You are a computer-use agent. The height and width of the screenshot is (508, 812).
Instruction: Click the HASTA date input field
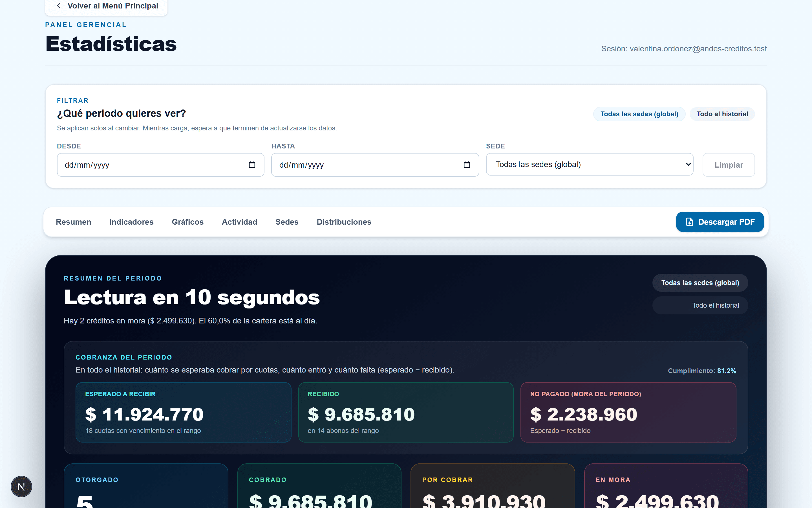(x=375, y=165)
